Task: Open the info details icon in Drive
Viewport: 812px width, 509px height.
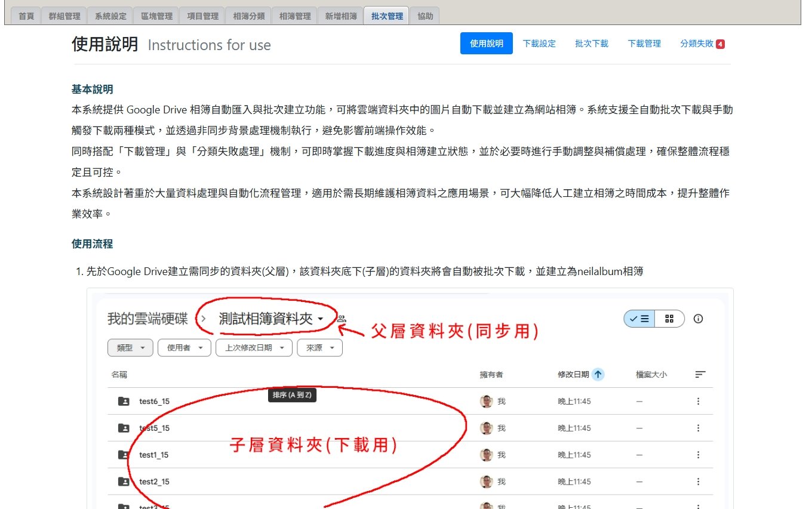Action: 698,319
